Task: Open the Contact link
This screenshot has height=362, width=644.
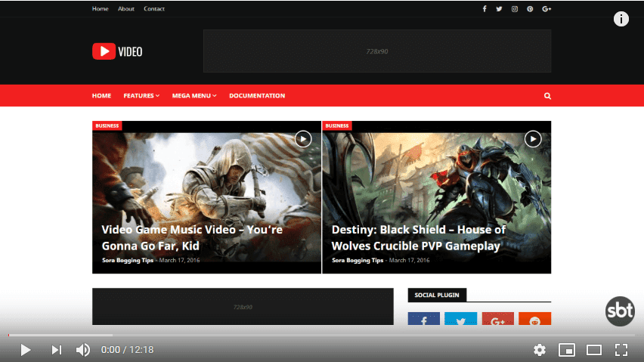Action: (x=154, y=8)
